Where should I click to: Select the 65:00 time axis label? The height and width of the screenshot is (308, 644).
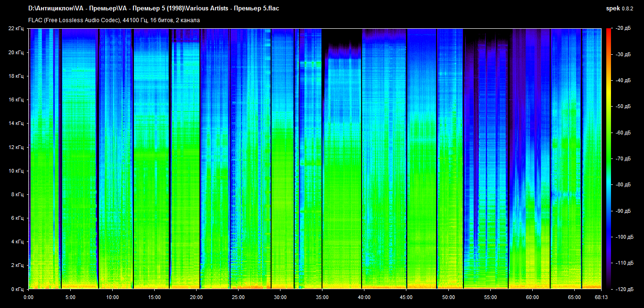coord(574,298)
